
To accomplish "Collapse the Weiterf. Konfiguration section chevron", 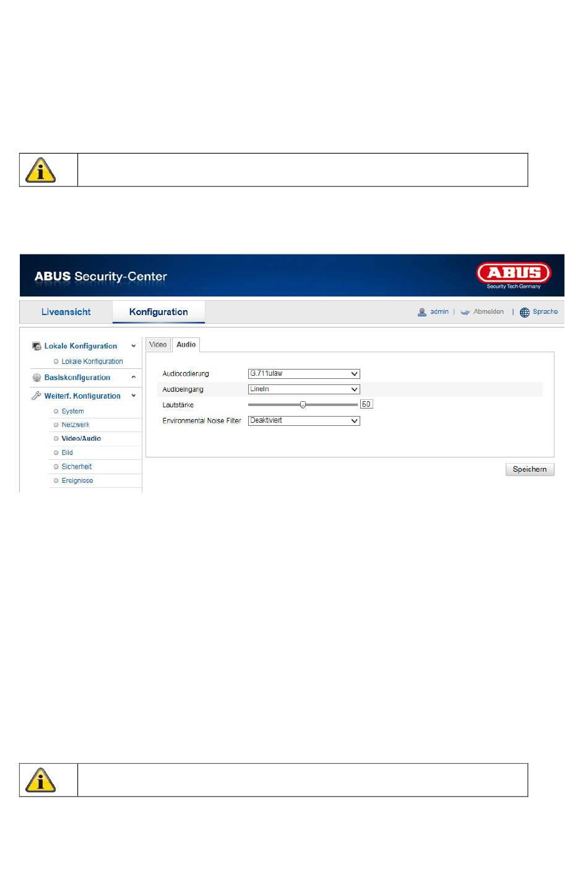I will tap(134, 396).
